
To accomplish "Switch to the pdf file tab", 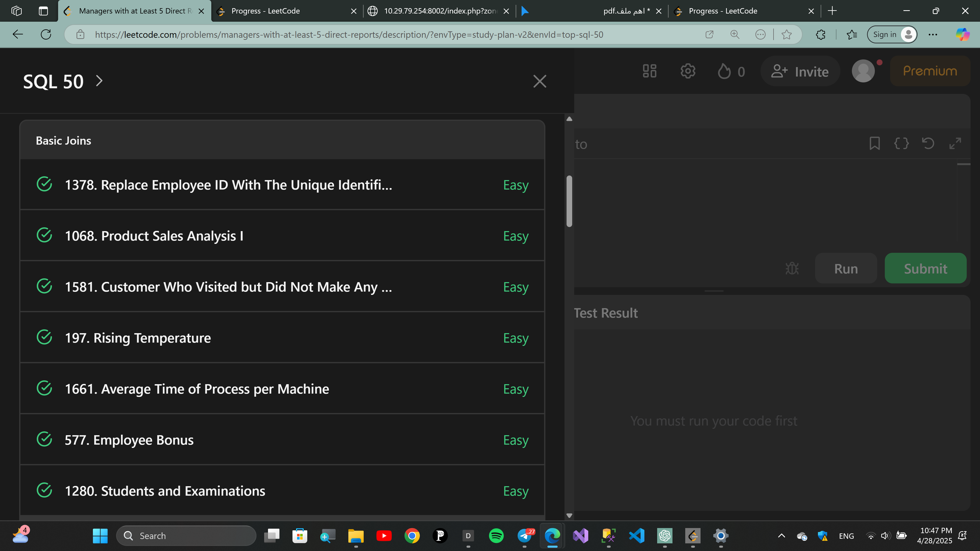I will pyautogui.click(x=592, y=11).
